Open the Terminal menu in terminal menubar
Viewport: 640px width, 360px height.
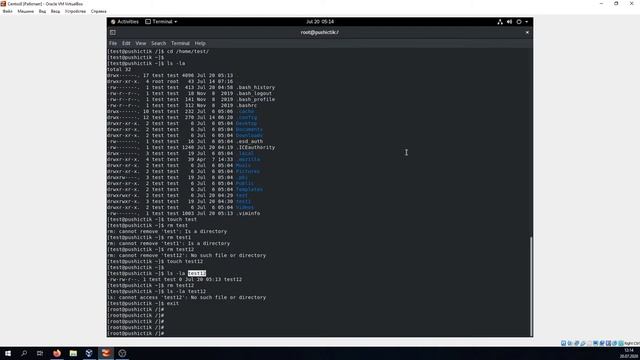[180, 43]
